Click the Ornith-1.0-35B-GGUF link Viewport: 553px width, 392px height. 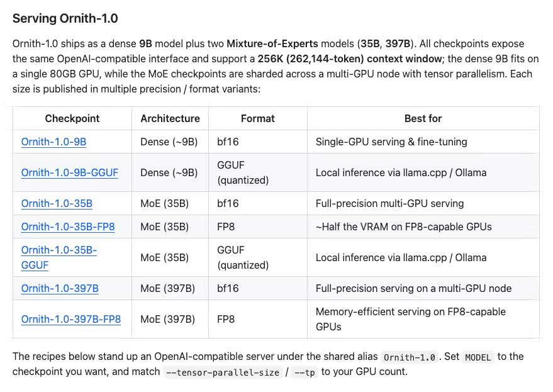(59, 257)
